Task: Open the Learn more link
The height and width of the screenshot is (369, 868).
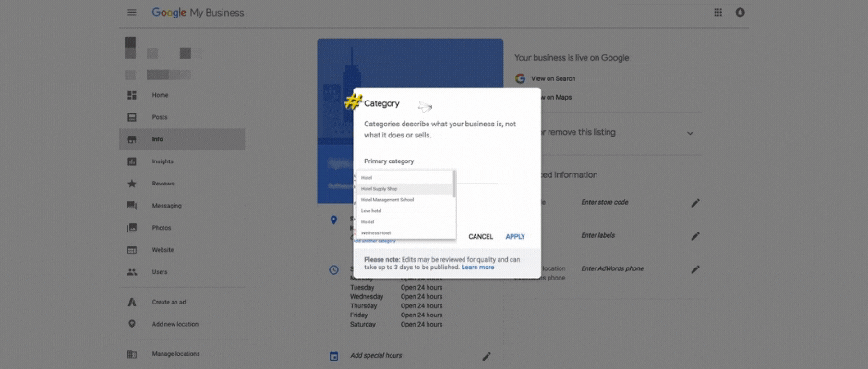Action: (477, 268)
